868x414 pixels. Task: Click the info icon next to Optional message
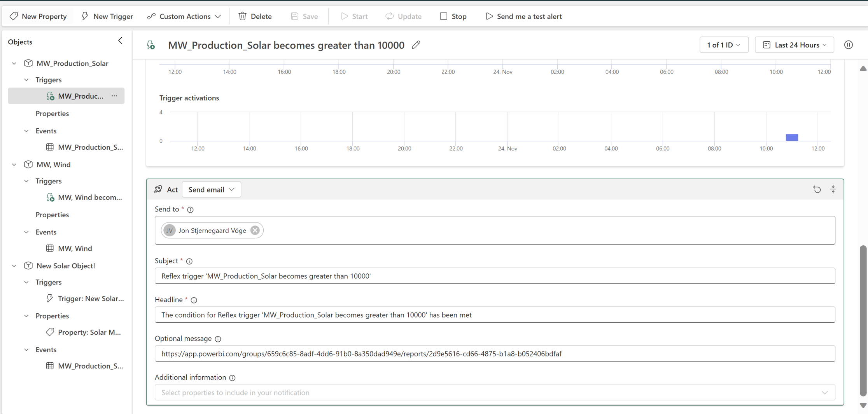218,339
